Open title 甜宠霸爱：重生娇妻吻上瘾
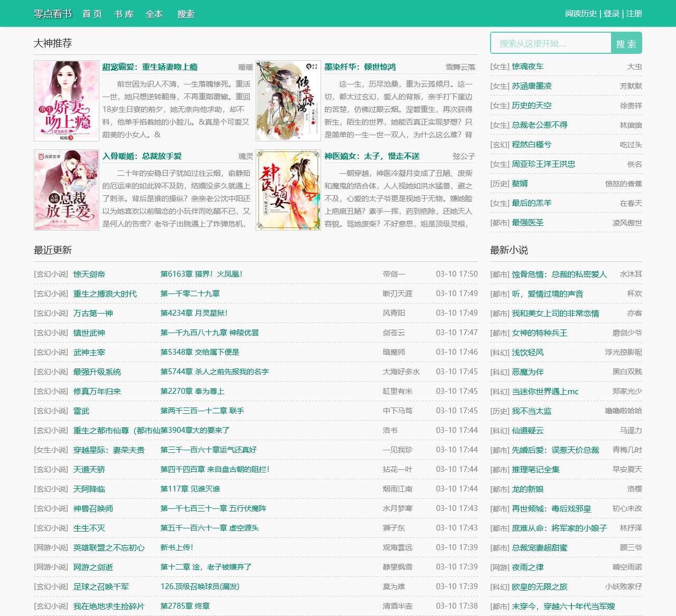The width and height of the screenshot is (676, 616). click(150, 67)
